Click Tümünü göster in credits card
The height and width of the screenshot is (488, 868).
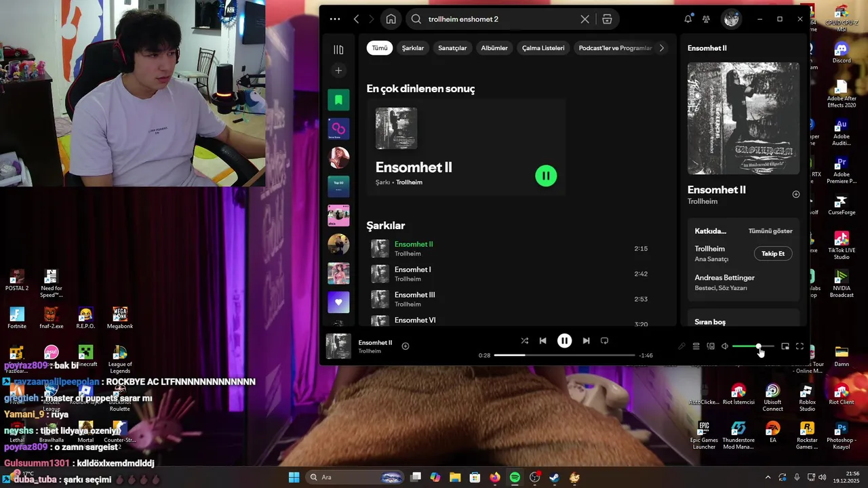coord(770,231)
